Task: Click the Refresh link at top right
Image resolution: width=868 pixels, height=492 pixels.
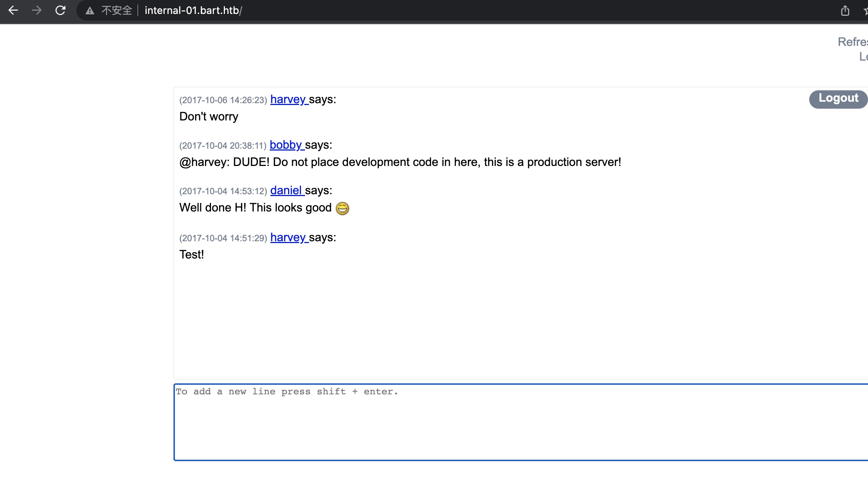Action: tap(852, 42)
